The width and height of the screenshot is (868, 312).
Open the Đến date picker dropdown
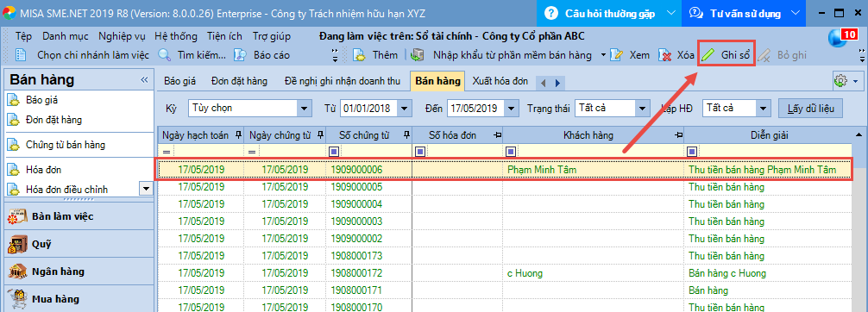pyautogui.click(x=512, y=109)
